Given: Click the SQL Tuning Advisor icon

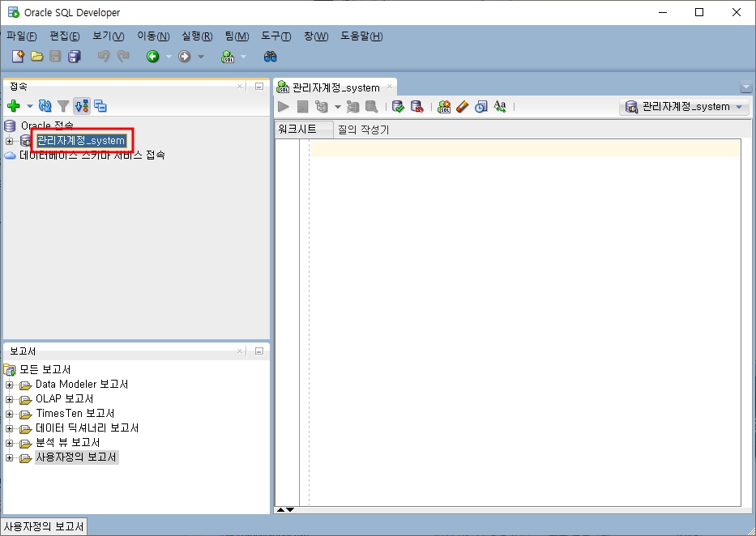Looking at the screenshot, I should [371, 106].
